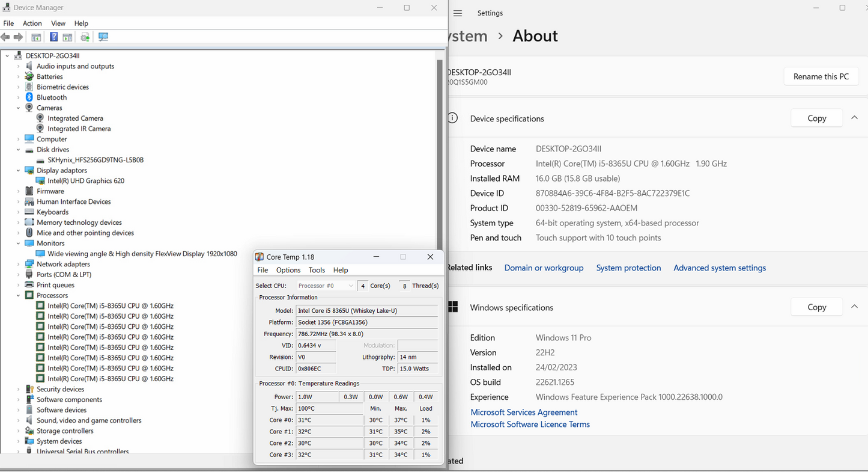Copy the Windows specifications
The height and width of the screenshot is (472, 868).
coord(816,307)
